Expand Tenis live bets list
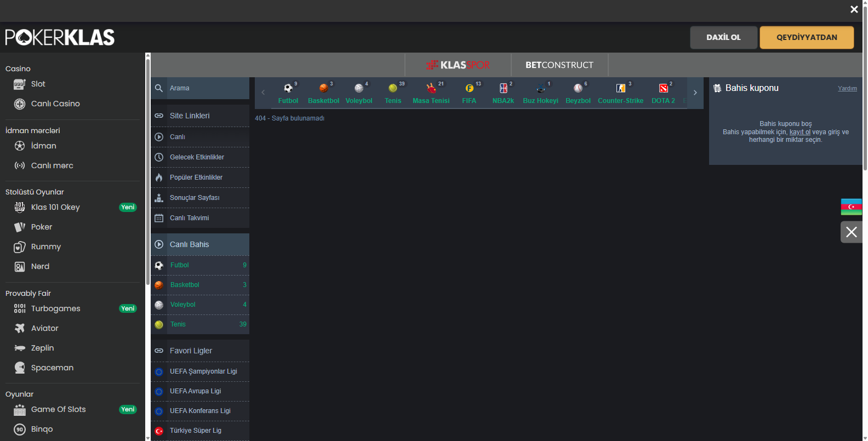Screen dimensions: 868x441 [200, 324]
